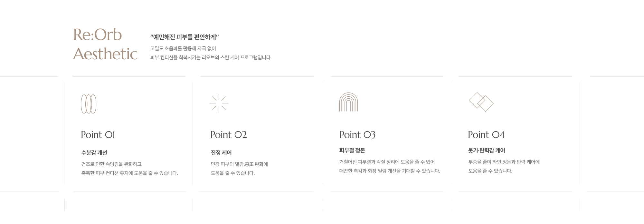Select the Point 02 heading
Screen dimensions: 644x224
pyautogui.click(x=229, y=135)
